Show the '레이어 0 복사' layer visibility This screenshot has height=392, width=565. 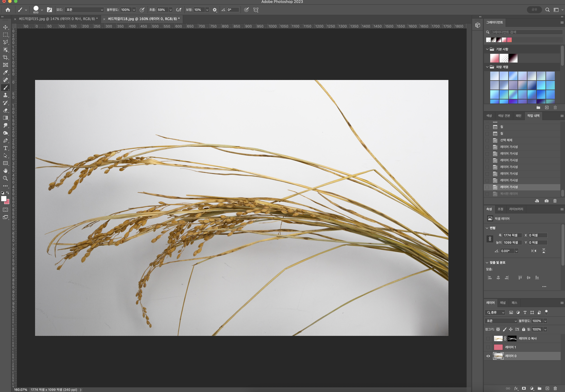[x=488, y=338]
